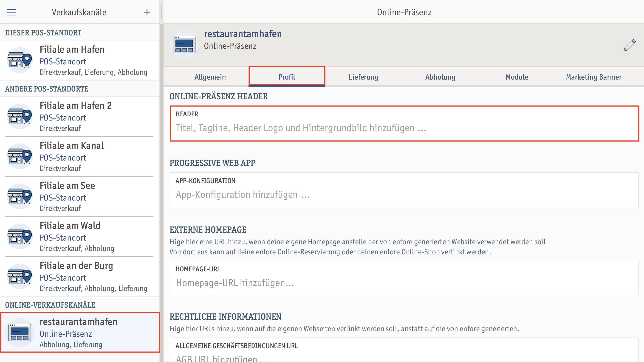Click the Filiale am Wald store icon
This screenshot has height=362, width=644.
pos(20,237)
